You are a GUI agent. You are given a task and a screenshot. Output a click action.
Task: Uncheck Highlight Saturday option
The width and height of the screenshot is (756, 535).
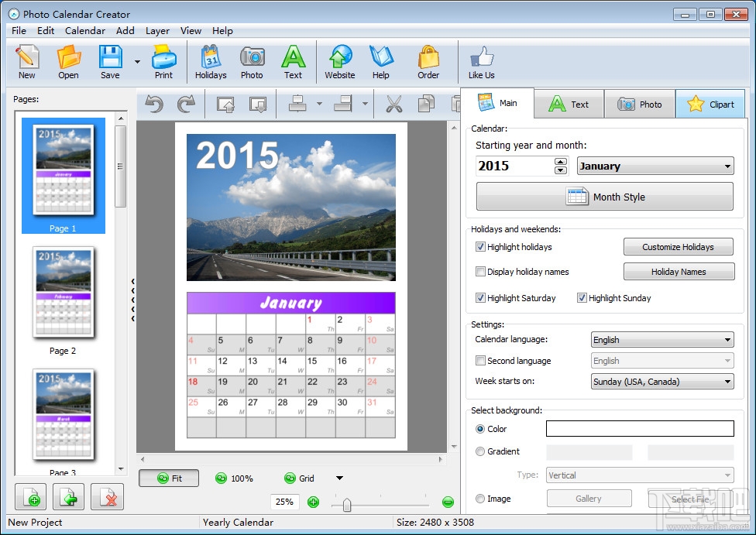[x=481, y=298]
